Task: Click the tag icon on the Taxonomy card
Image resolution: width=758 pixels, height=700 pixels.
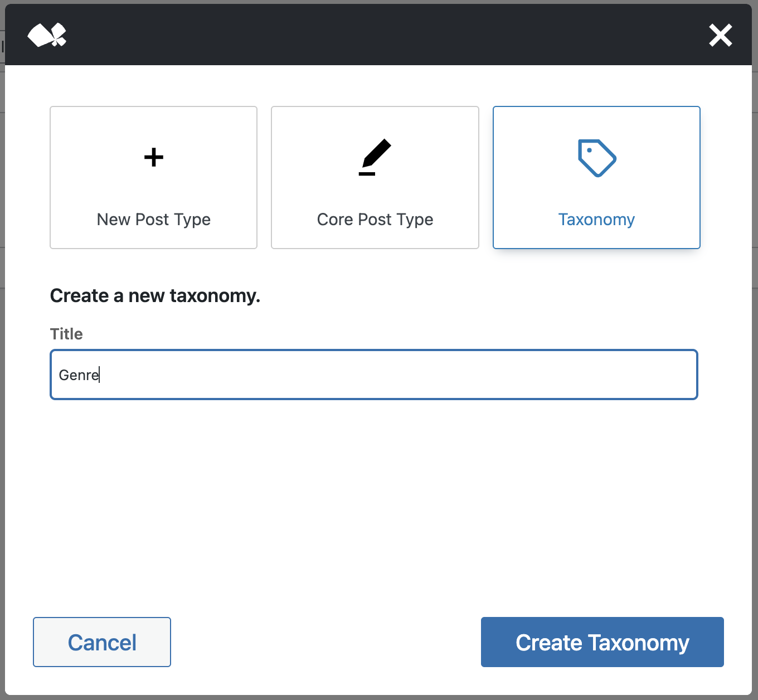Action: (596, 158)
